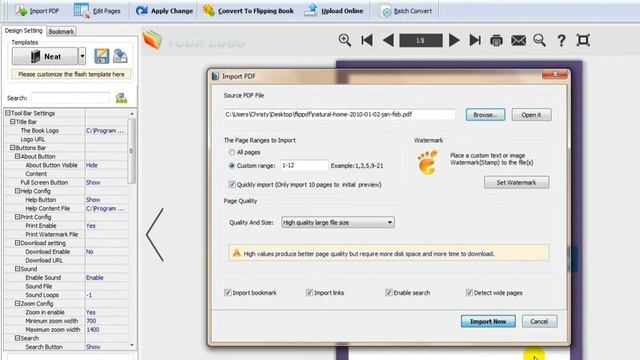Viewport: 640px width, 360px height.
Task: Close the Import PDF dialog
Action: [x=555, y=74]
